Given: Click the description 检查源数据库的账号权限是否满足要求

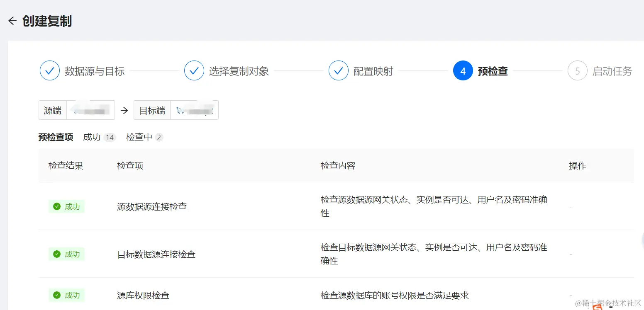Looking at the screenshot, I should coord(395,295).
